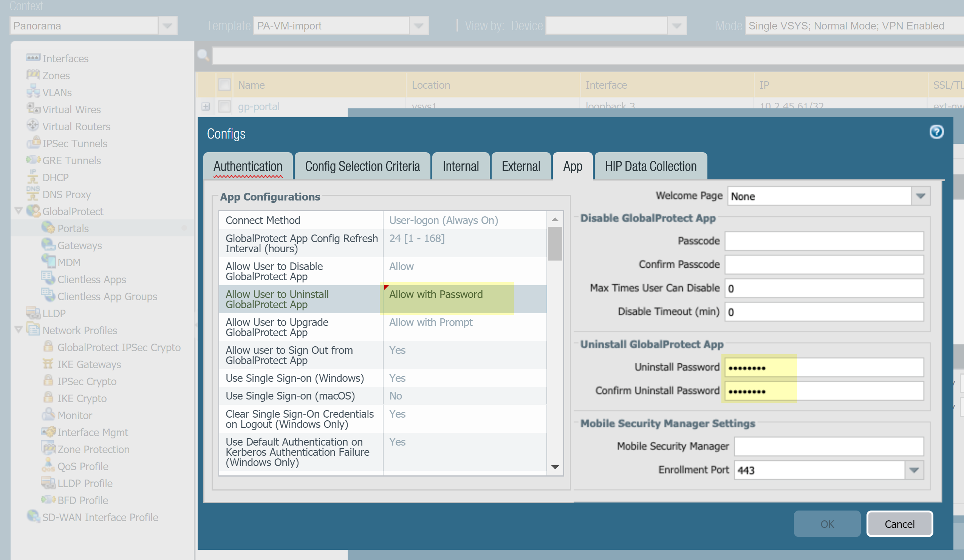Click the search magnifier icon
Image resolution: width=964 pixels, height=560 pixels.
tap(203, 56)
